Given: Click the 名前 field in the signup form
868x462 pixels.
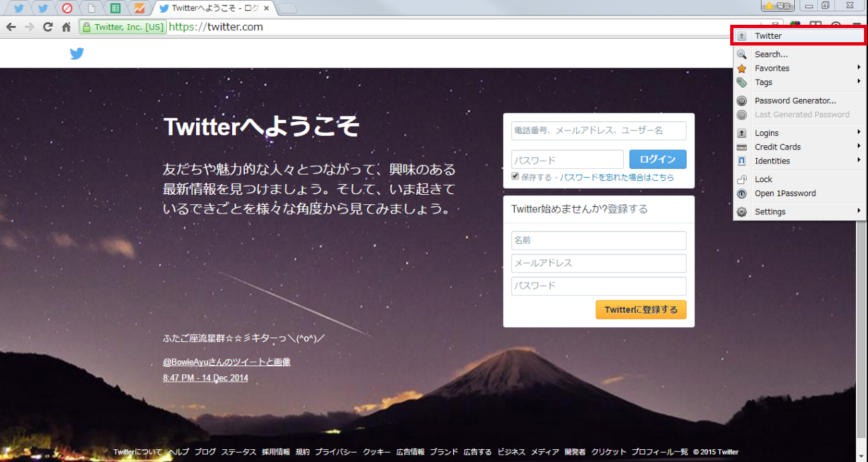Looking at the screenshot, I should [x=599, y=240].
